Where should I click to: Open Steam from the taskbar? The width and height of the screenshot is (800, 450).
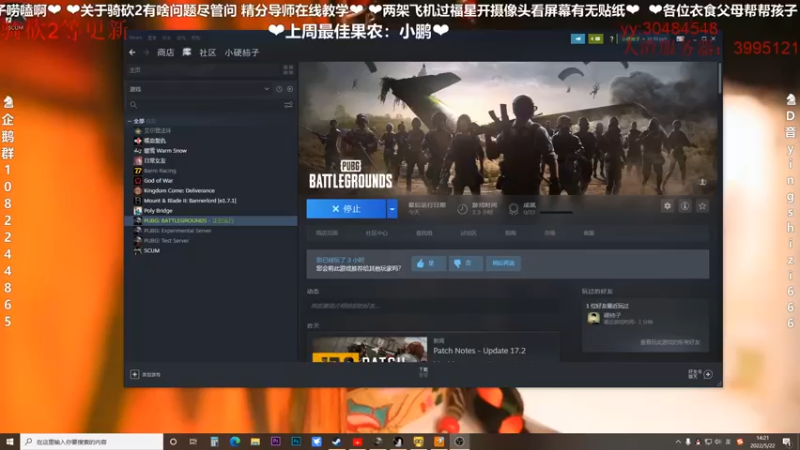click(337, 441)
